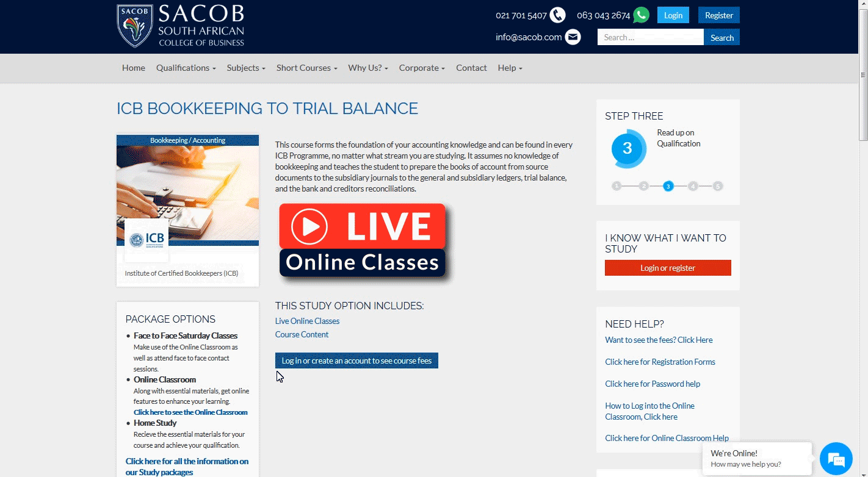This screenshot has height=477, width=868.
Task: Open the Home page
Action: pos(134,68)
